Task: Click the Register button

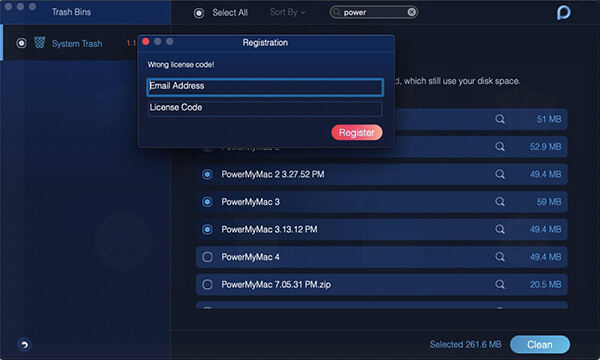Action: pyautogui.click(x=357, y=132)
